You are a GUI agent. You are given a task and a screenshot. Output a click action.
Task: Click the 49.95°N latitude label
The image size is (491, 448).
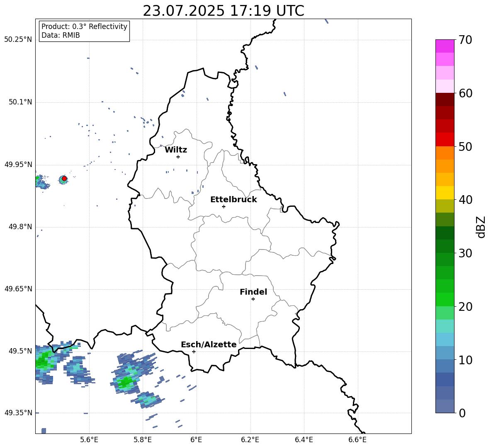point(18,164)
